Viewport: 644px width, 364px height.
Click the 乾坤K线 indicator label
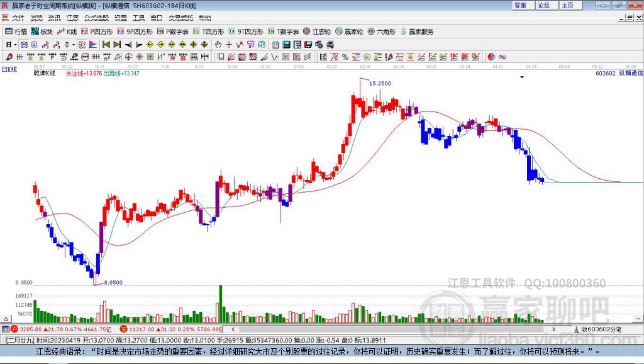coord(45,73)
